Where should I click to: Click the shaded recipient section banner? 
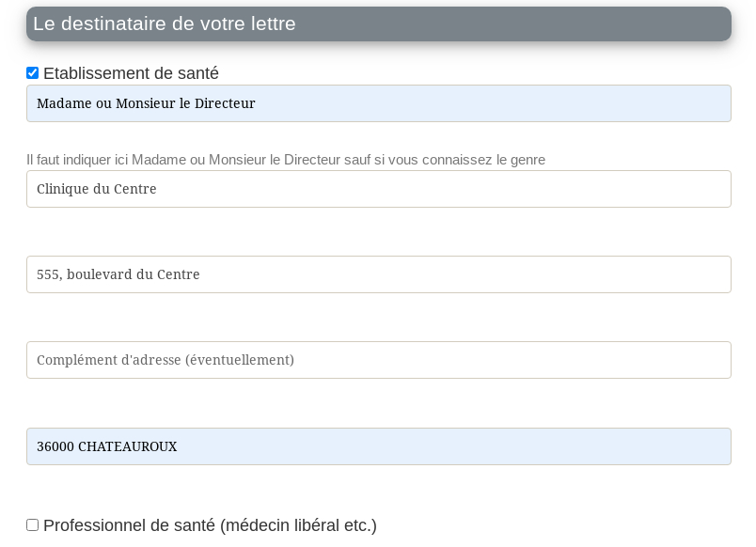click(378, 23)
